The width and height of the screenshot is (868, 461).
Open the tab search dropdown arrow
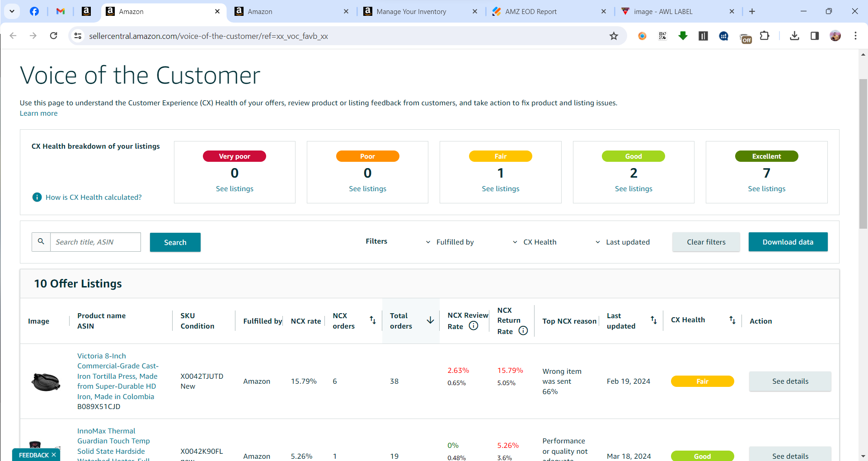[x=12, y=11]
